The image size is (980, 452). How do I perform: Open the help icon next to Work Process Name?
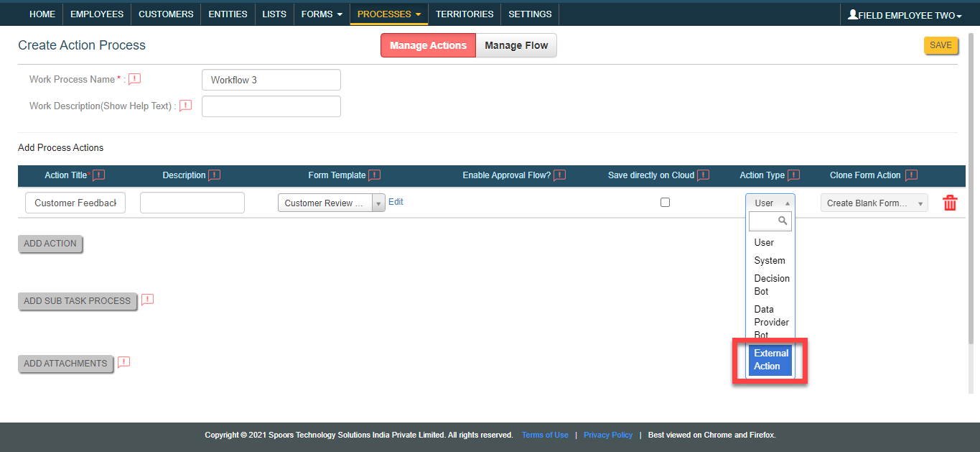click(134, 78)
